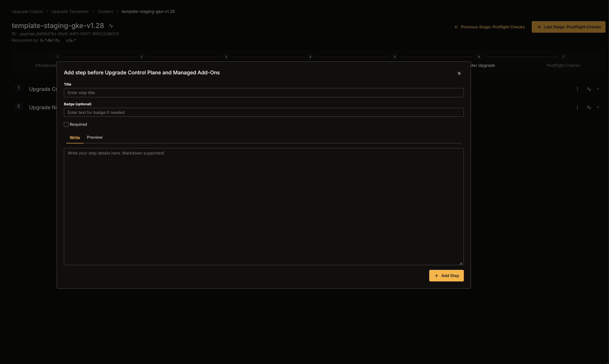This screenshot has height=364, width=609.
Task: Open the Last Stage: Postflight Checks button
Action: (x=568, y=27)
